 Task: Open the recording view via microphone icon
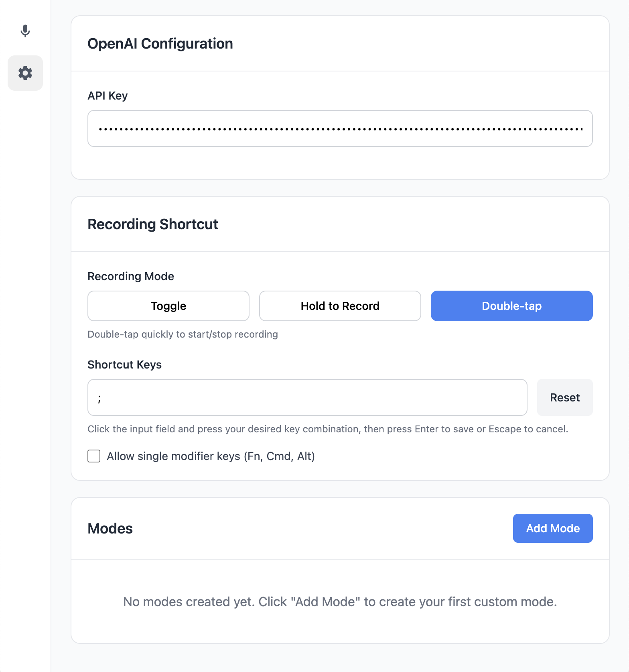25,31
